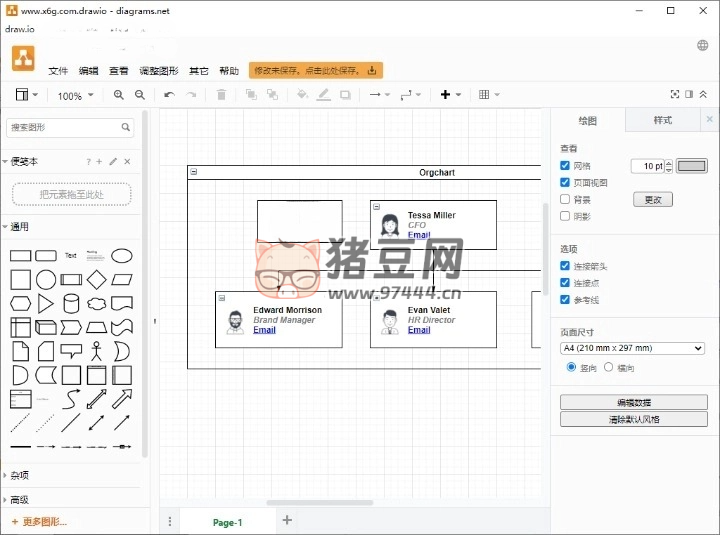The height and width of the screenshot is (535, 720).
Task: Click the globe language icon
Action: point(703,46)
